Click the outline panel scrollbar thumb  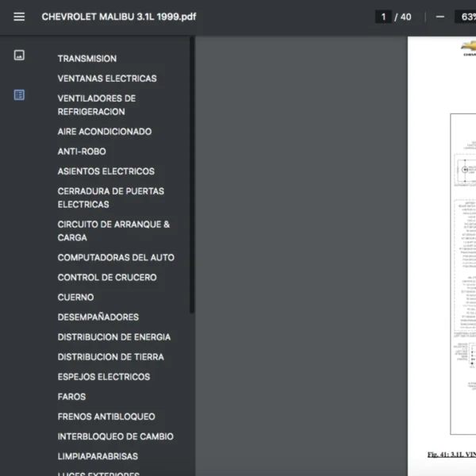[192, 175]
